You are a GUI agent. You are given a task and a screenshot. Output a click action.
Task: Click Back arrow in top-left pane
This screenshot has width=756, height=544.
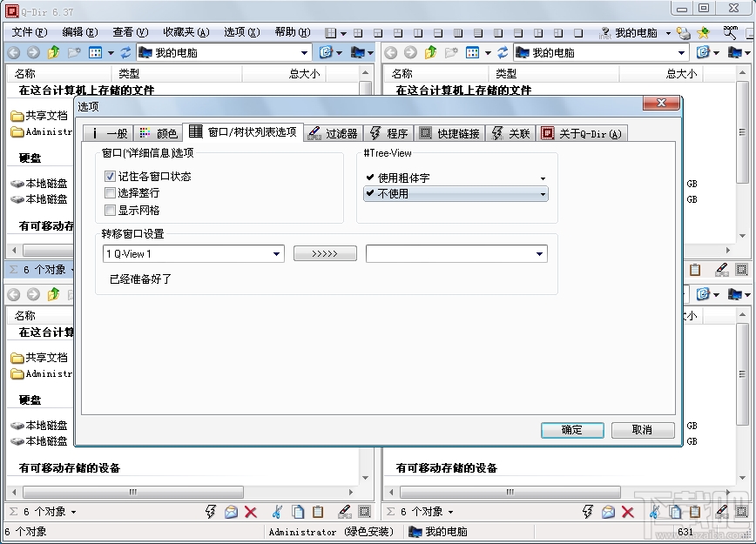[x=14, y=52]
